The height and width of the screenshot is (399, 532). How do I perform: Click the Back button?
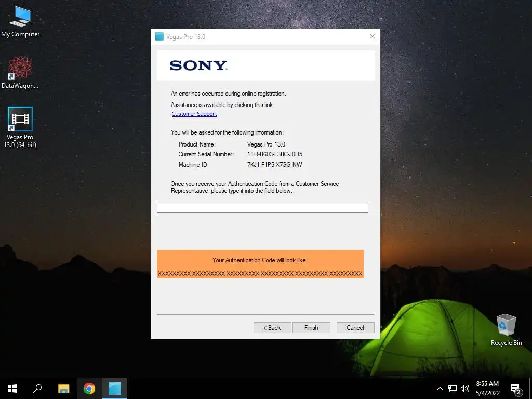272,328
